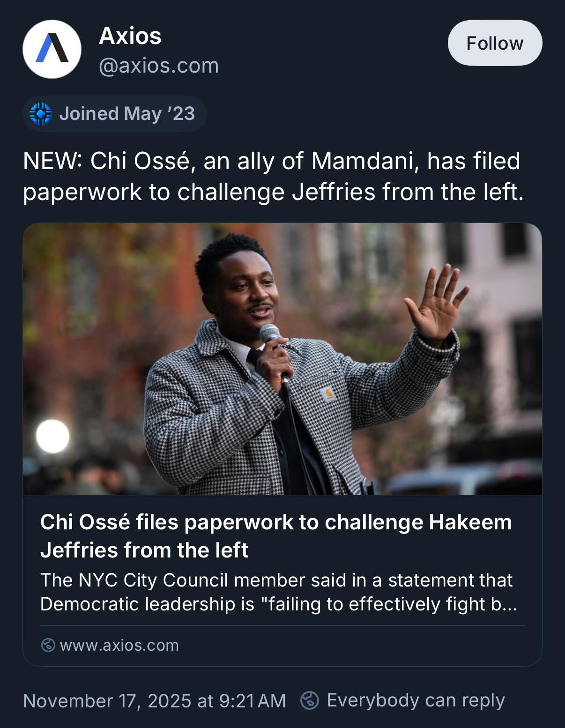Open the article photo of the speaker

[282, 359]
